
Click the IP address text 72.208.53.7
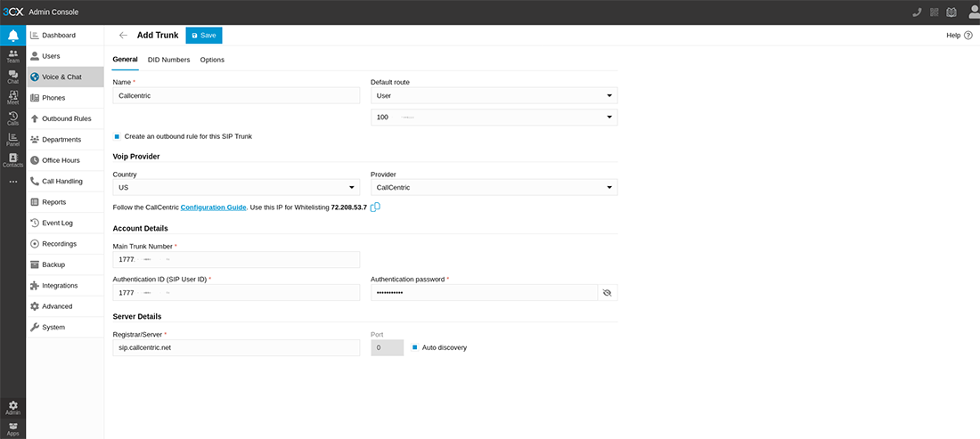[x=348, y=207]
